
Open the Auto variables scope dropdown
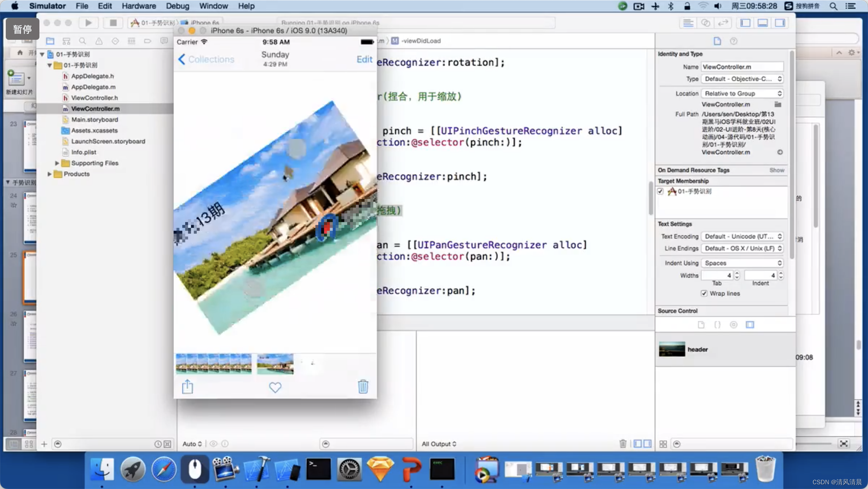click(x=192, y=444)
